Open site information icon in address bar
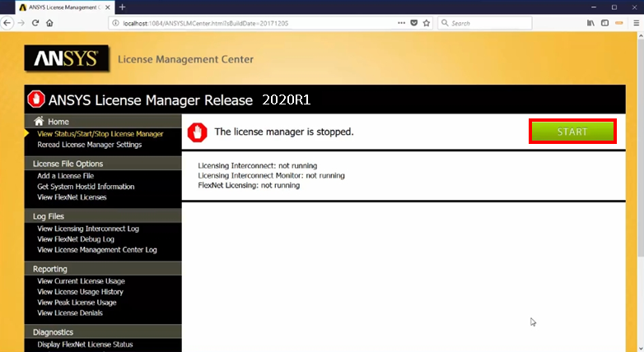The height and width of the screenshot is (352, 644). (x=115, y=23)
